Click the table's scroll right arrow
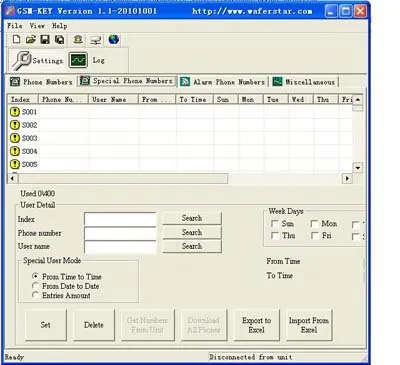This screenshot has height=365, width=400. pos(347,178)
